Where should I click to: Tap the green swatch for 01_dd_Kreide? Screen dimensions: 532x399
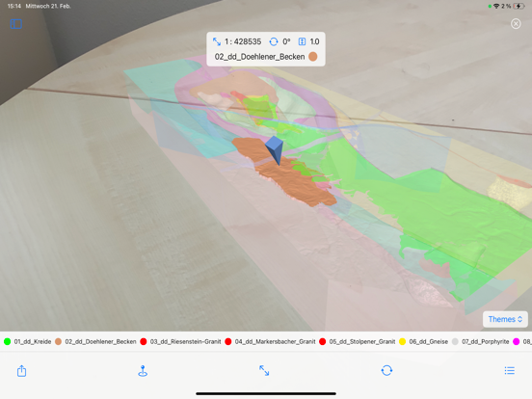tap(7, 342)
